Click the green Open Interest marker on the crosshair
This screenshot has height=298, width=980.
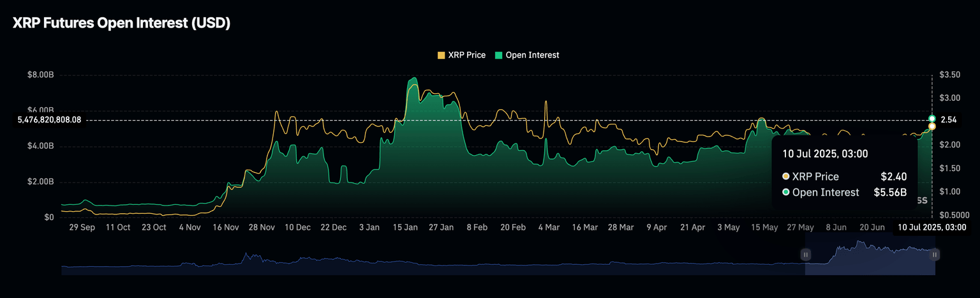(x=932, y=119)
